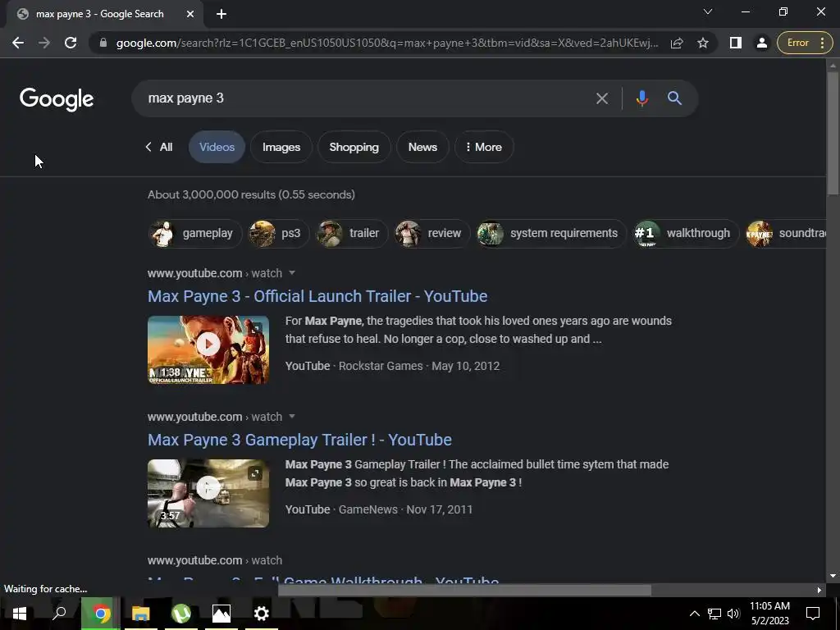Open clock showing 11:05 AM
The image size is (840, 630).
pyautogui.click(x=769, y=614)
